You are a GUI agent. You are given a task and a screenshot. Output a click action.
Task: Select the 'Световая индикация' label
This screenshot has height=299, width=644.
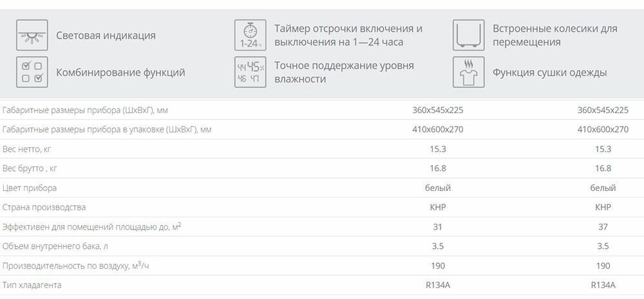tap(106, 35)
